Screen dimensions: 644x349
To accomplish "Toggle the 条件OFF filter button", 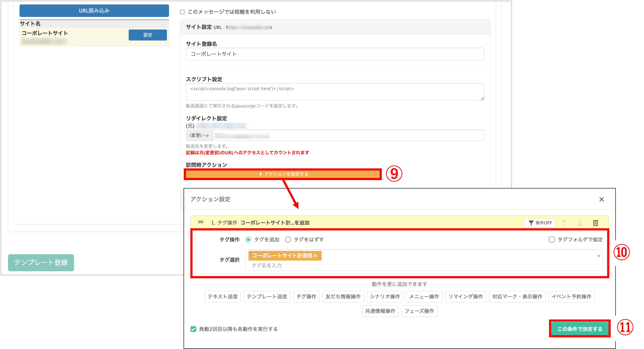I will click(x=539, y=223).
